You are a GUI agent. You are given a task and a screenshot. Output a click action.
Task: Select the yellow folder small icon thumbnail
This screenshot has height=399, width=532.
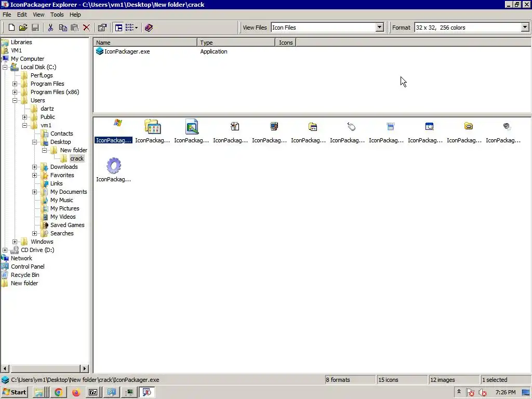(x=469, y=126)
